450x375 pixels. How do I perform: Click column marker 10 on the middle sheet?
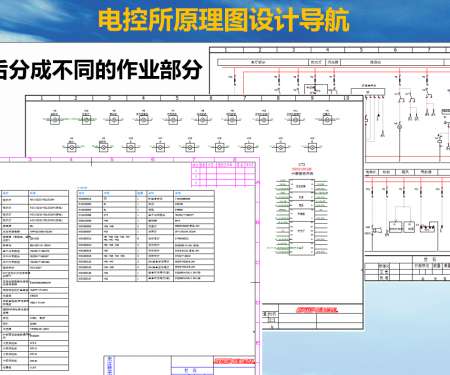(x=346, y=98)
